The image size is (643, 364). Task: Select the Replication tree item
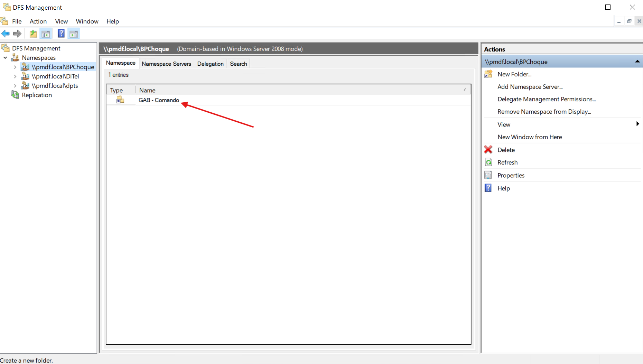[x=37, y=95]
